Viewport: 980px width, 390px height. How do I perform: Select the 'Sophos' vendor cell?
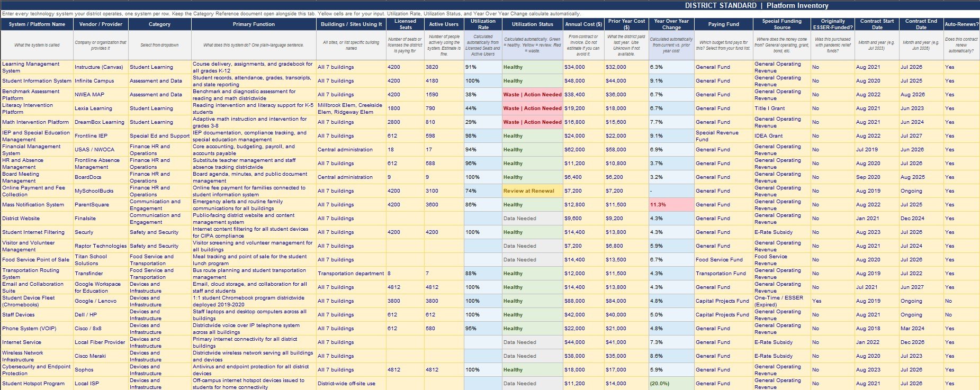pyautogui.click(x=101, y=370)
